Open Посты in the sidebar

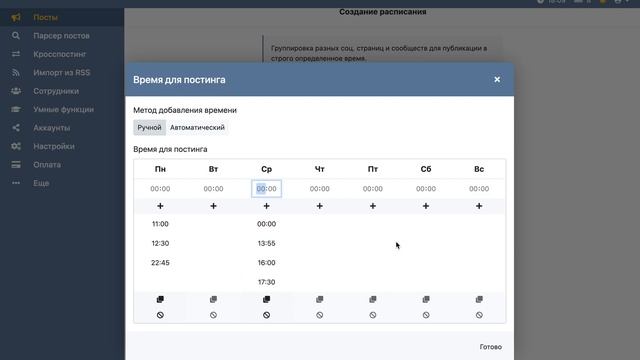click(62, 18)
